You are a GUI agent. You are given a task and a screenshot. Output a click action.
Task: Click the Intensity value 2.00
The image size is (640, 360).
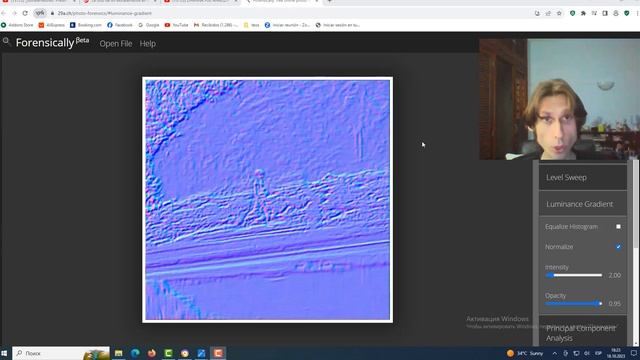[x=615, y=276]
